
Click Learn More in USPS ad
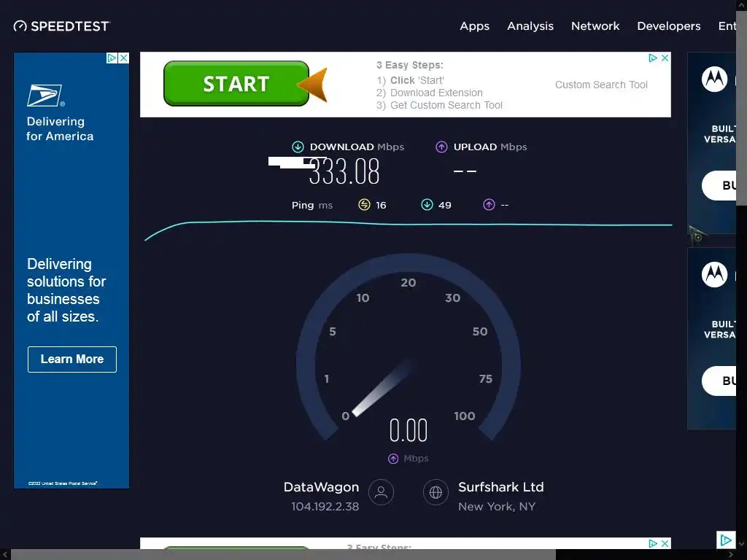click(72, 359)
